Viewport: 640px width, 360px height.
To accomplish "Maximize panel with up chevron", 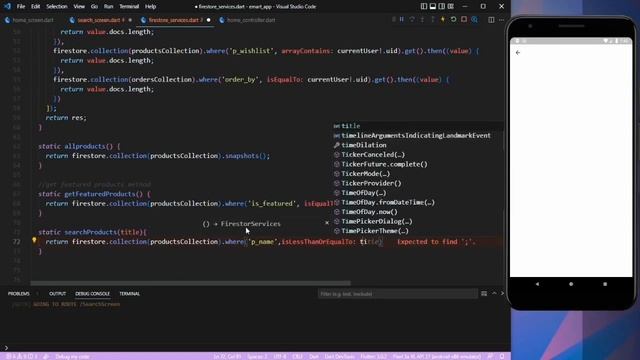I will point(494,293).
